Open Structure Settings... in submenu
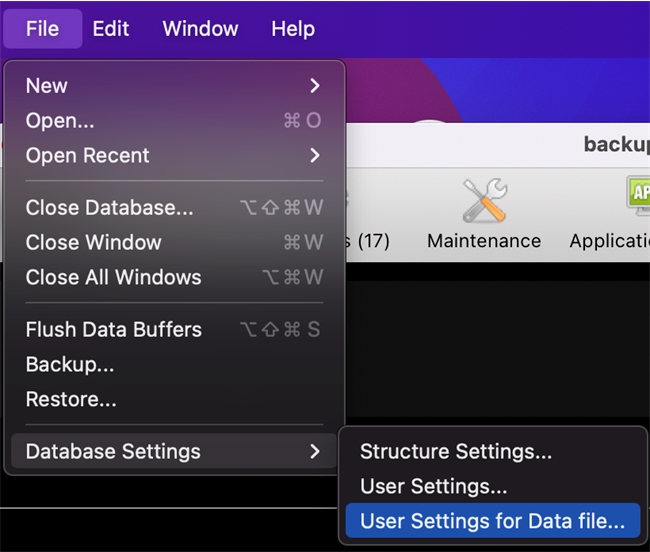Image resolution: width=650 pixels, height=552 pixels. coord(456,452)
